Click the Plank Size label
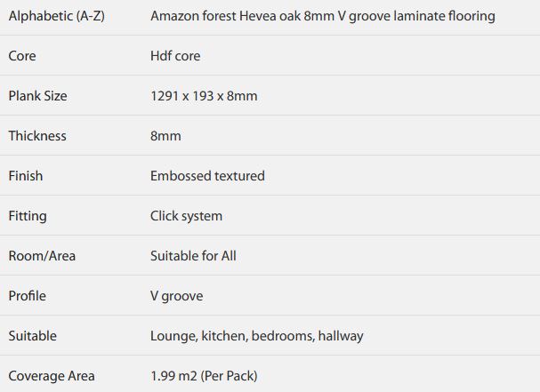The width and height of the screenshot is (540, 392). (38, 96)
